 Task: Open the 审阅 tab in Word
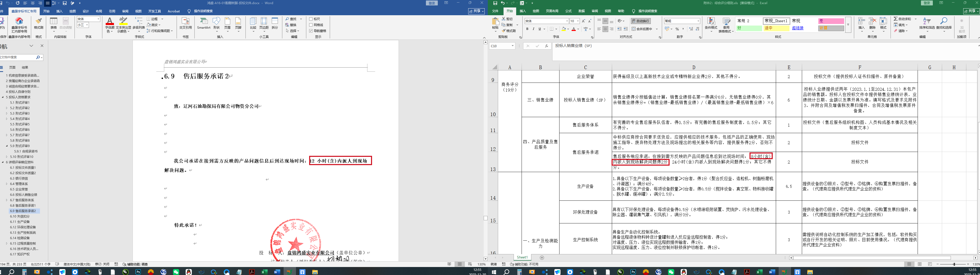(x=125, y=11)
